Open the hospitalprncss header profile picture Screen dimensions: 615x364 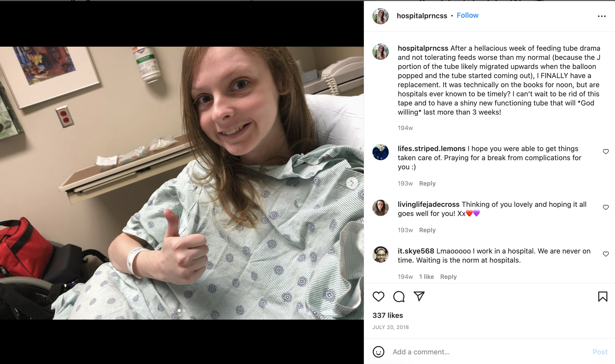click(380, 16)
